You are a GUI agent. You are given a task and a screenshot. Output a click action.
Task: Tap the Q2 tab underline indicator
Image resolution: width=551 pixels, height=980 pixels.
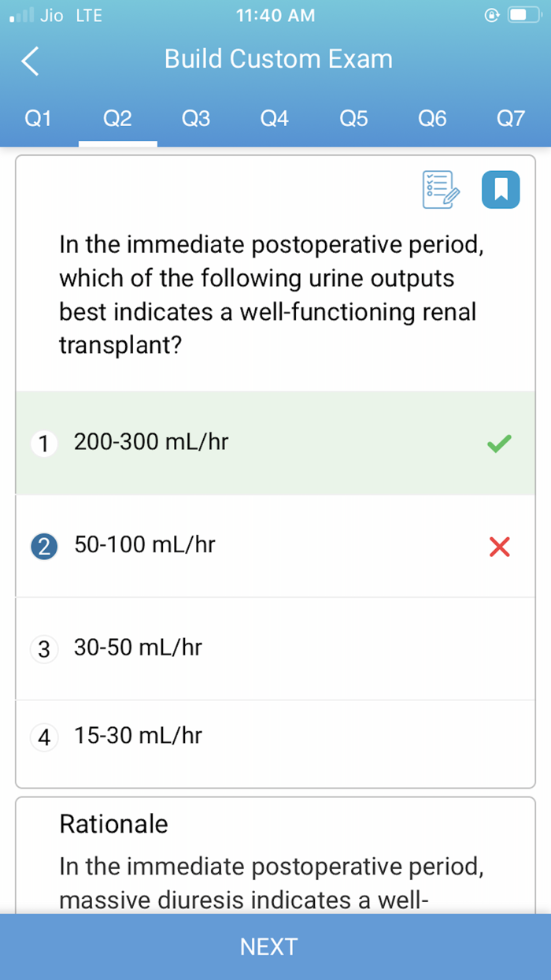pos(117,142)
